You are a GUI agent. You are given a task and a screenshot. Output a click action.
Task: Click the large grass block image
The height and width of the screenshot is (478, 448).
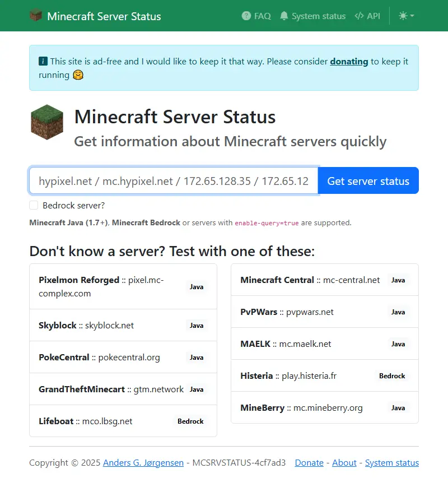coord(47,122)
